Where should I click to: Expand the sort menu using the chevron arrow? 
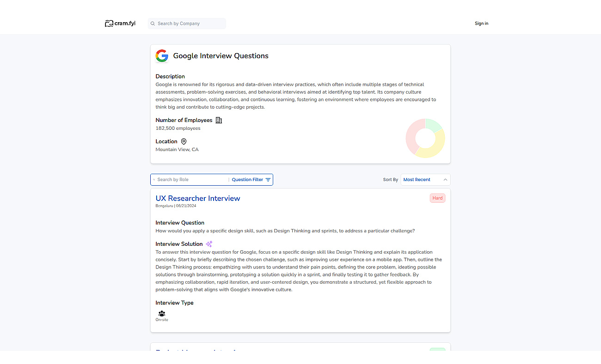coord(445,180)
